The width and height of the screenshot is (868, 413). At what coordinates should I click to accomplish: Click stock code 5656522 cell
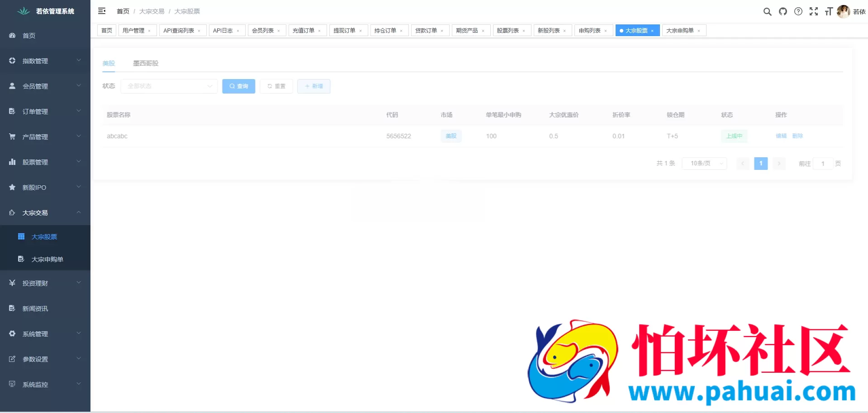398,136
